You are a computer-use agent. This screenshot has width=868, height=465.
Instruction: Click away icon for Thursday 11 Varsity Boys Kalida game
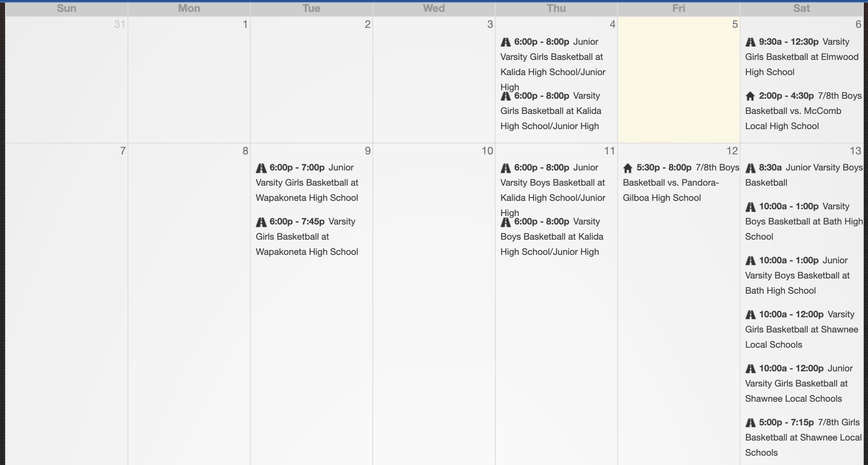(x=505, y=222)
